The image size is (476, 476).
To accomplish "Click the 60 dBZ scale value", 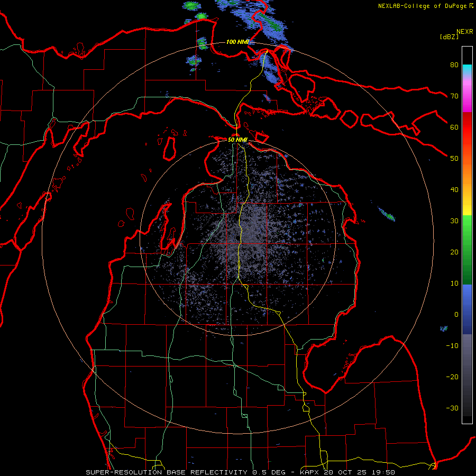I will (x=454, y=127).
